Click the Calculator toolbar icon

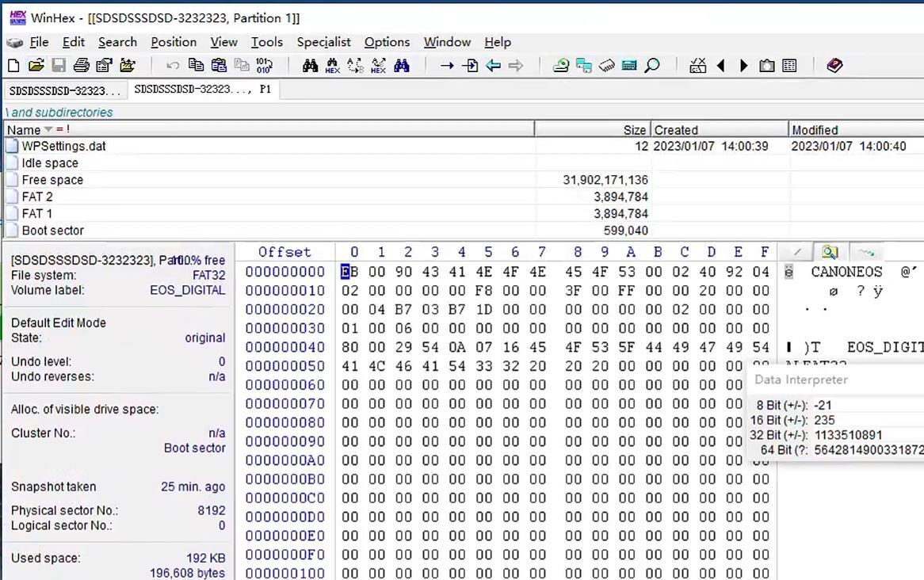pyautogui.click(x=629, y=66)
